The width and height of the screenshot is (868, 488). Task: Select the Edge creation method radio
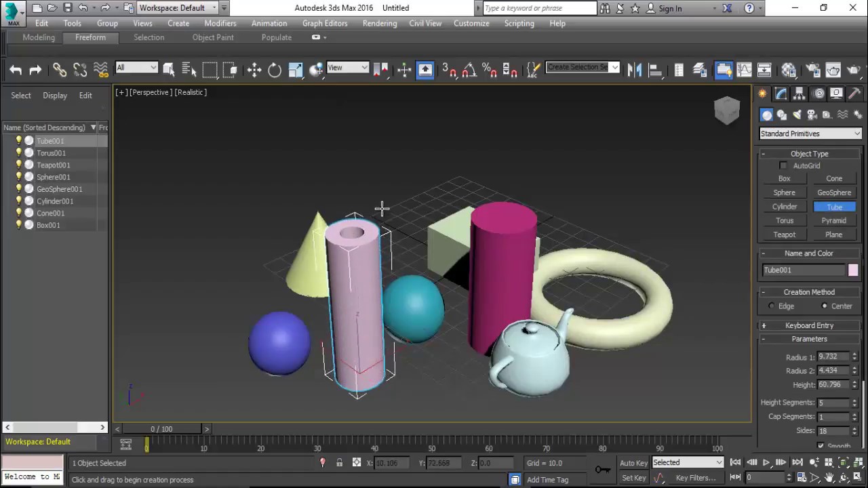772,306
